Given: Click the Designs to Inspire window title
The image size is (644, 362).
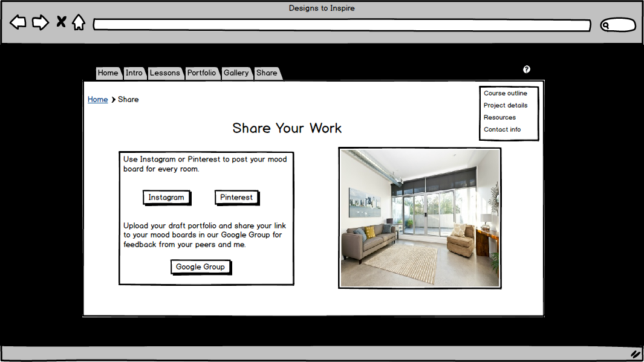Looking at the screenshot, I should click(x=322, y=8).
